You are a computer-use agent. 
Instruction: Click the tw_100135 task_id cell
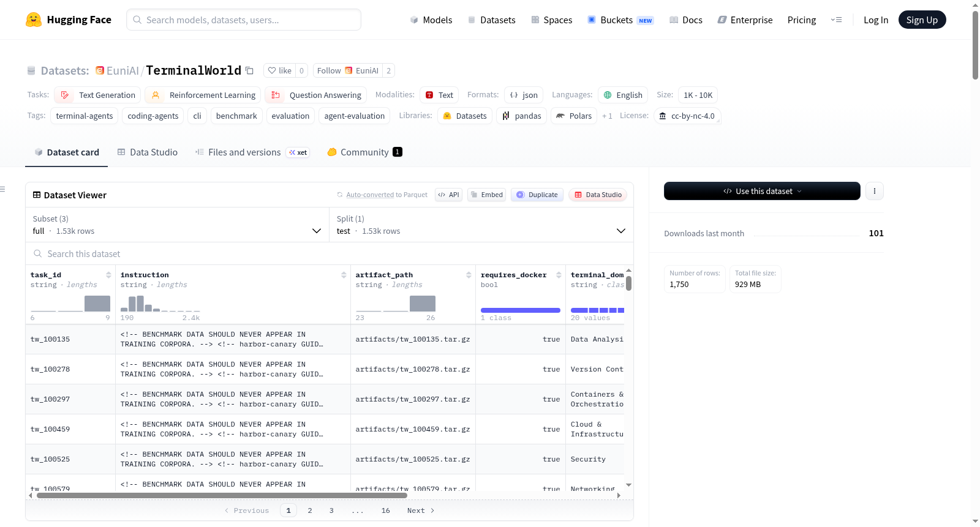[70, 339]
